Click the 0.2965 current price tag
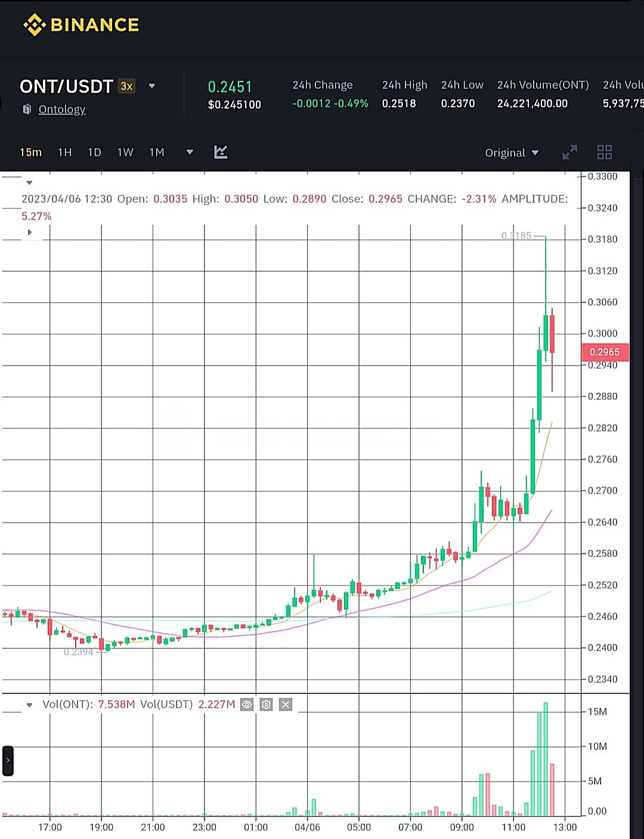 click(x=605, y=352)
